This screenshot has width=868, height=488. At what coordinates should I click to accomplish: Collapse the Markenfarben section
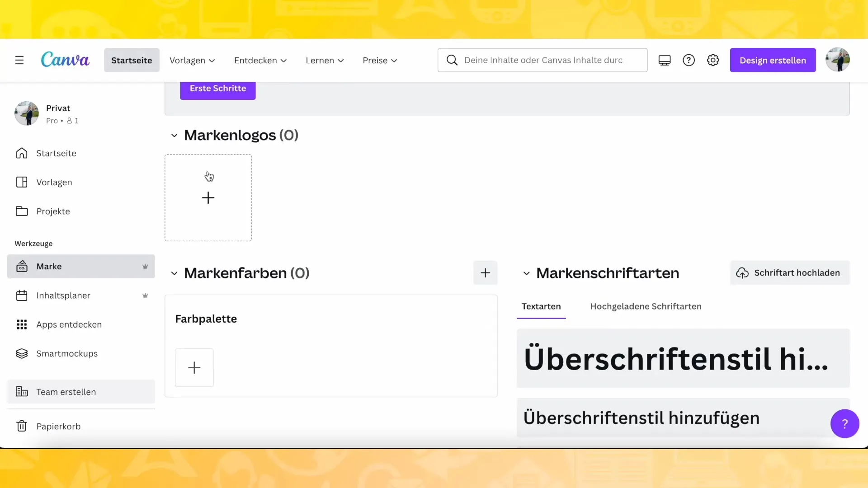[174, 273]
